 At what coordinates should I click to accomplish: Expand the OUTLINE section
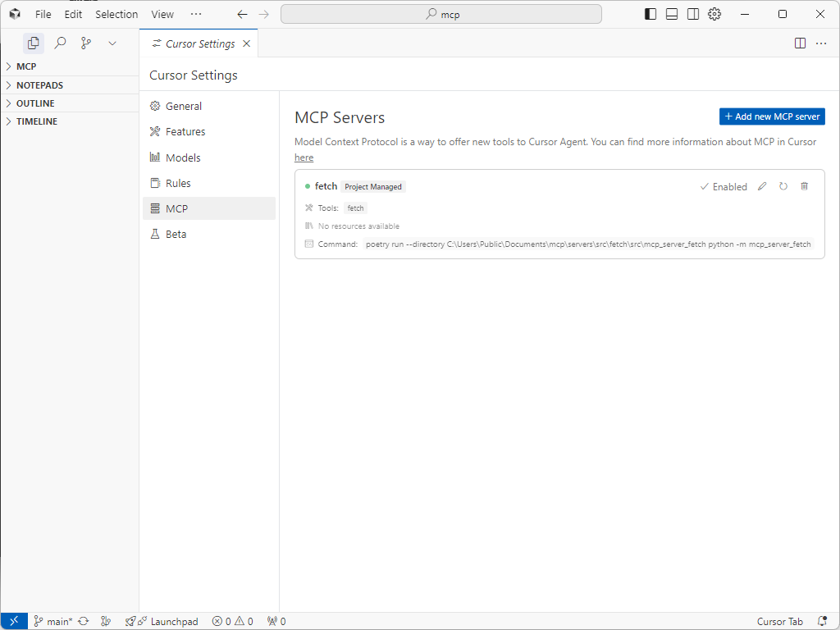pos(70,103)
